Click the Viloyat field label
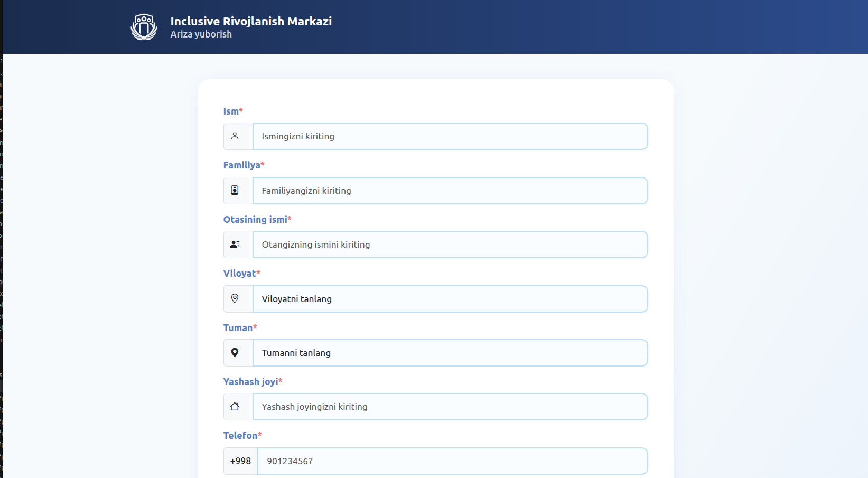868x478 pixels. [x=239, y=273]
